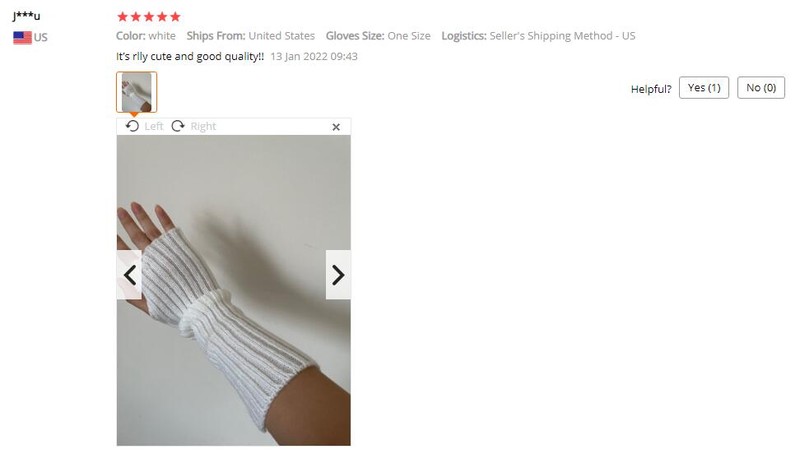Click the 'Logistics: Seller's Shipping Method - US' detail

538,36
